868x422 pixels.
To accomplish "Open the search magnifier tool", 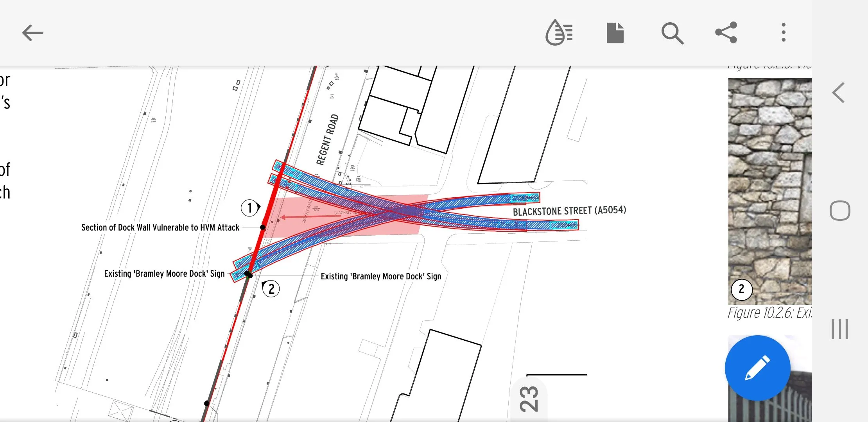I will 672,33.
